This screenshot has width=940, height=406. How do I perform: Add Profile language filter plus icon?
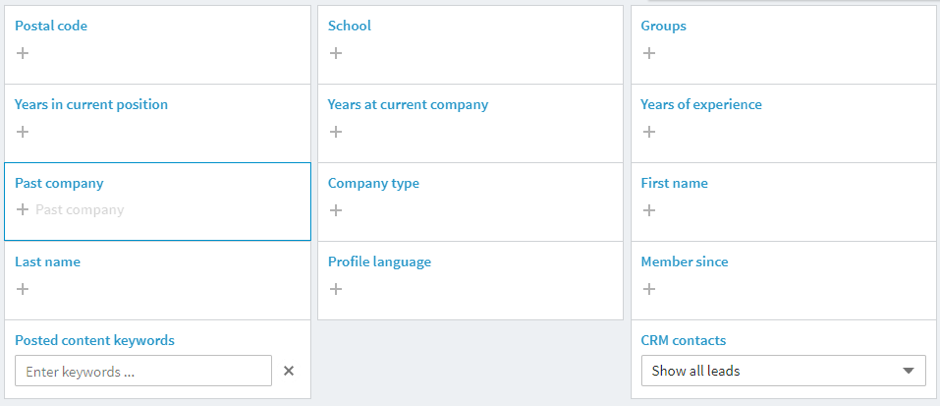(x=336, y=289)
